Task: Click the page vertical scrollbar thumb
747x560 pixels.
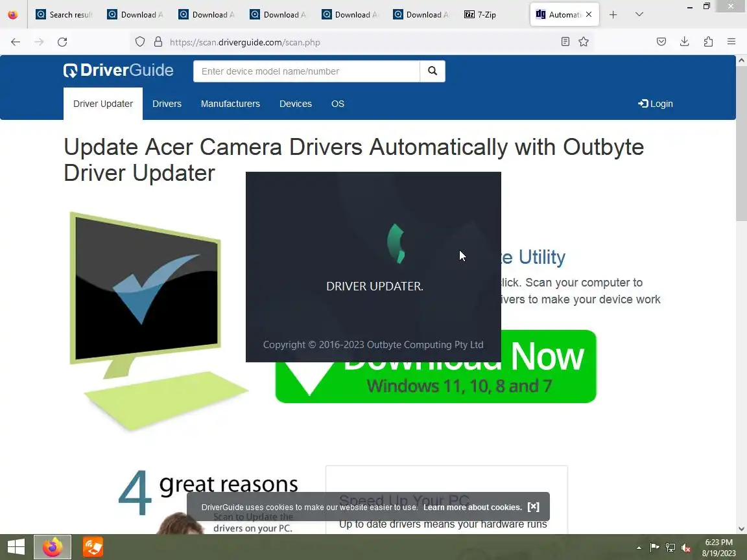Action: (741, 143)
